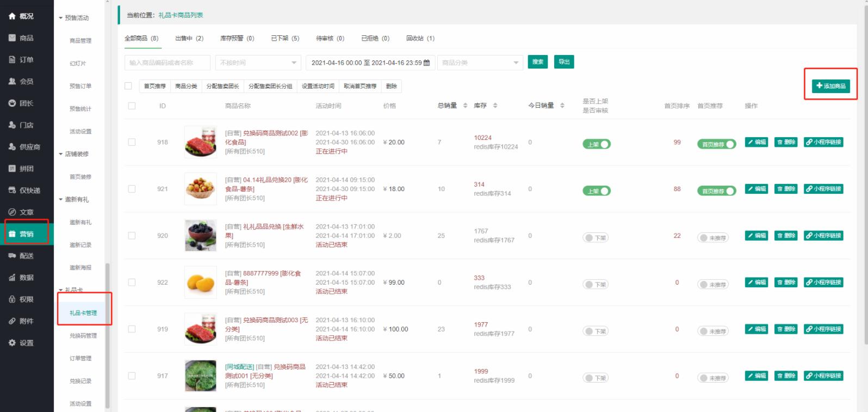Open the 商品 section icon in sidebar

(x=12, y=38)
